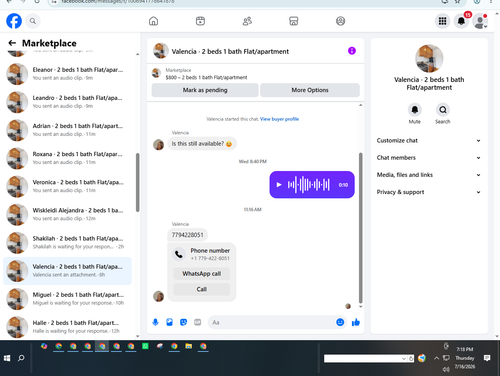
Task: Open the Reels video icon
Action: 200,21
